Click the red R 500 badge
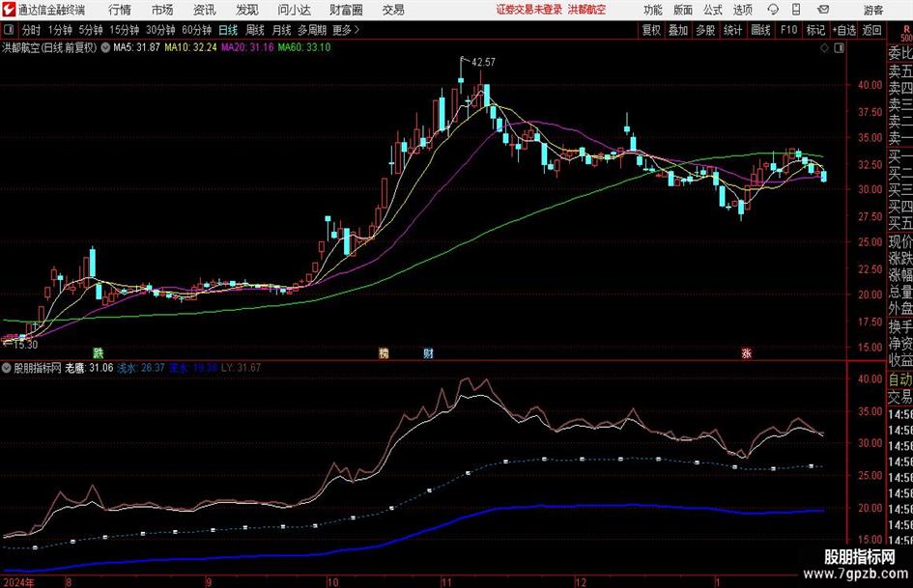 tap(906, 33)
